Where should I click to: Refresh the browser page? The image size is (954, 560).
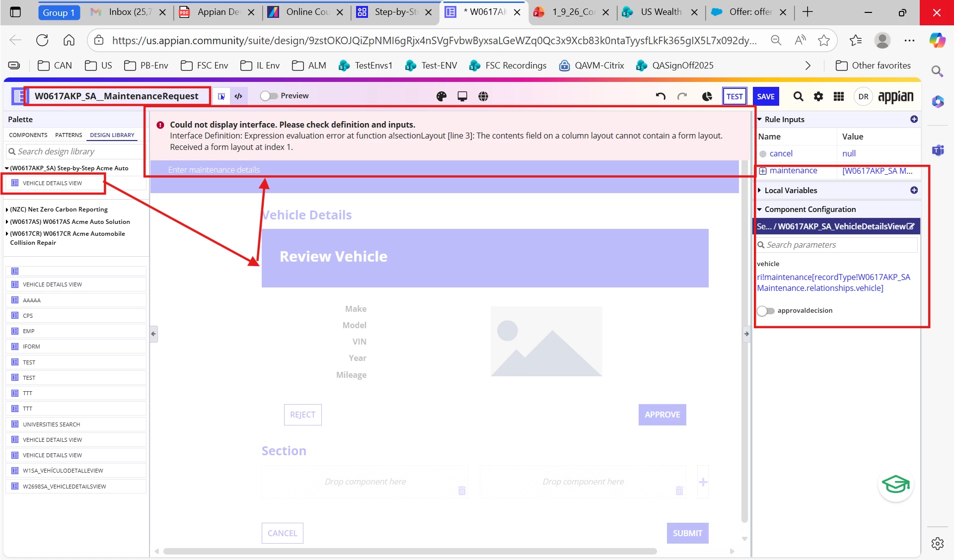42,40
